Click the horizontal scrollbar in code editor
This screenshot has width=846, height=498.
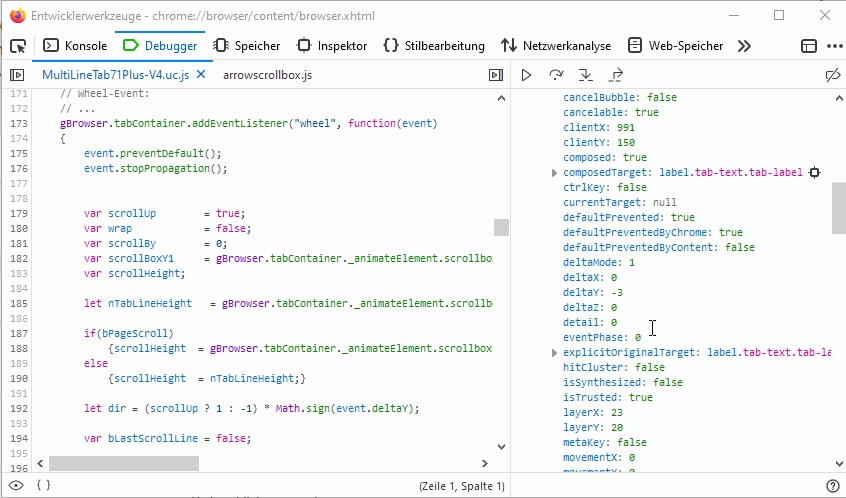click(124, 463)
